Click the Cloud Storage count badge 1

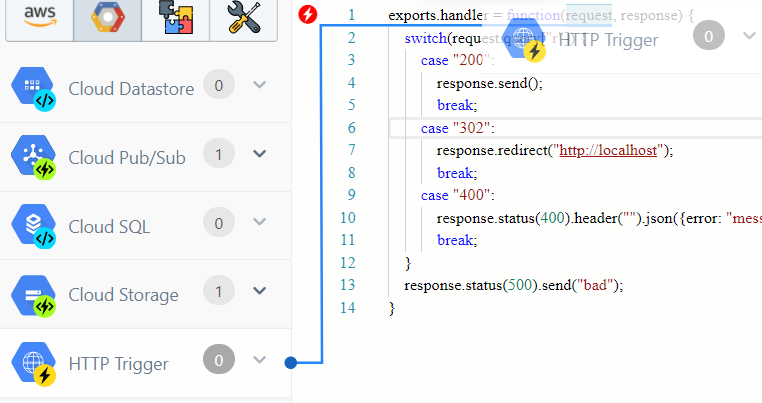tap(219, 291)
